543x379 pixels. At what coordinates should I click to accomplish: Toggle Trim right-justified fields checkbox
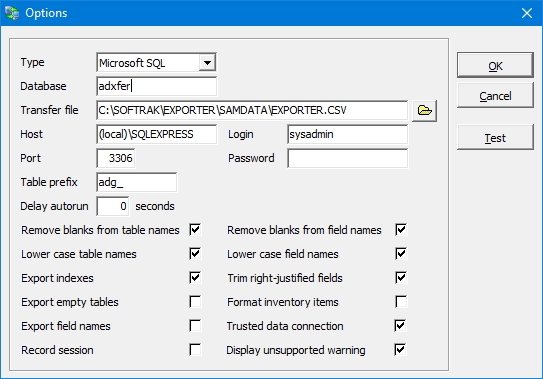point(401,277)
